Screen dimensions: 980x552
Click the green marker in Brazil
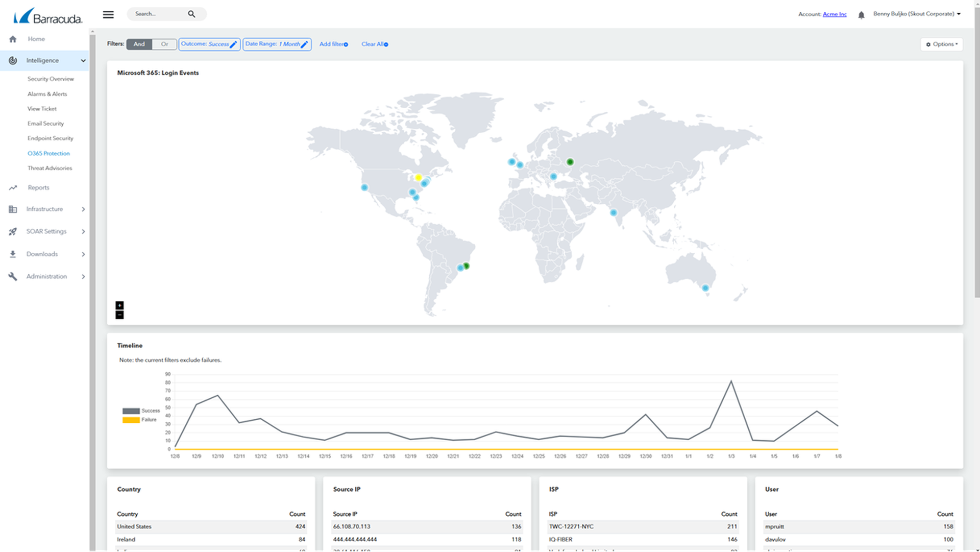466,266
